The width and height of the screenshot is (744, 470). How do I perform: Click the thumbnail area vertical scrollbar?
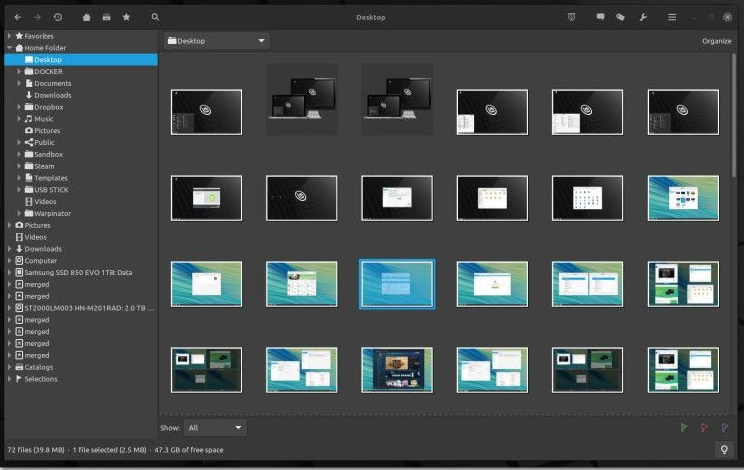[735, 116]
